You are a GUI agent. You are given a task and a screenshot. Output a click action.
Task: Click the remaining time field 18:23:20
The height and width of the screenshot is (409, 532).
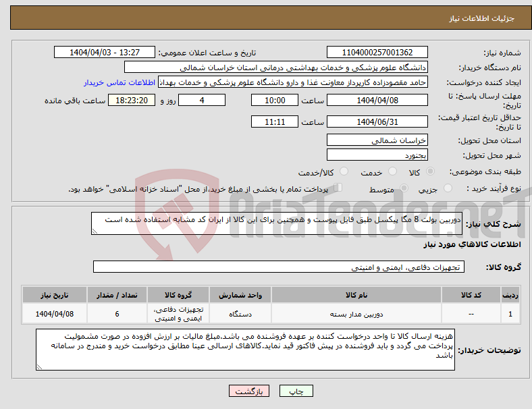pyautogui.click(x=132, y=101)
